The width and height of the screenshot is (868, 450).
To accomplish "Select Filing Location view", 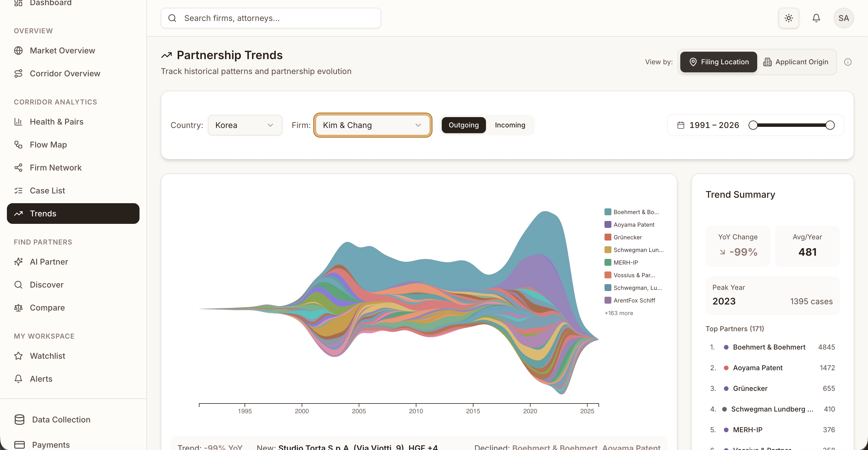I will coord(718,62).
